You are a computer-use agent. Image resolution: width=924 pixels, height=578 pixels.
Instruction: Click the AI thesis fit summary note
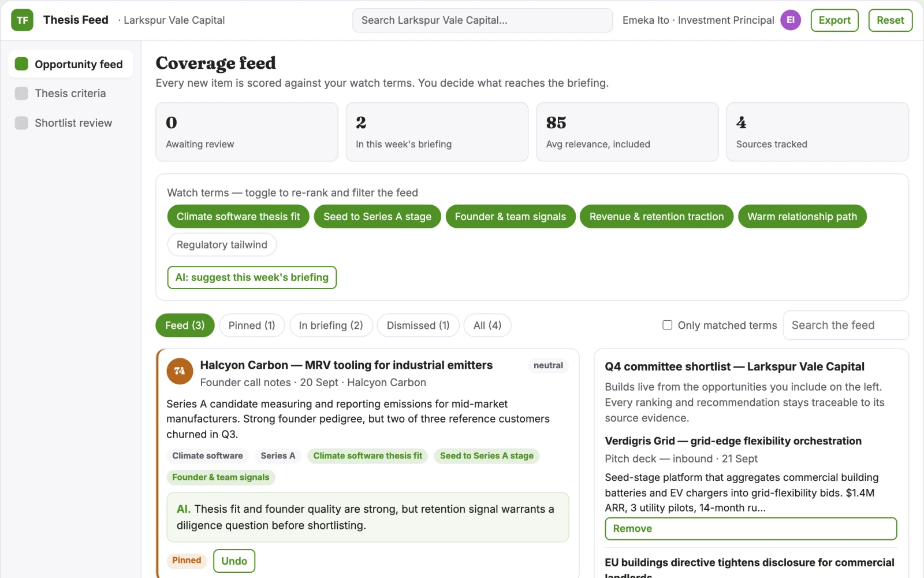(368, 517)
